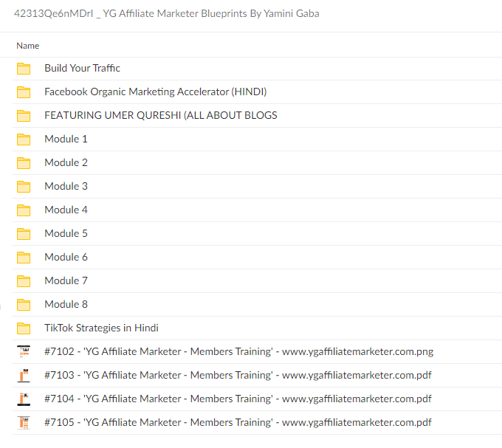This screenshot has height=448, width=502.
Task: Open the Module 3 folder name
Action: 66,186
